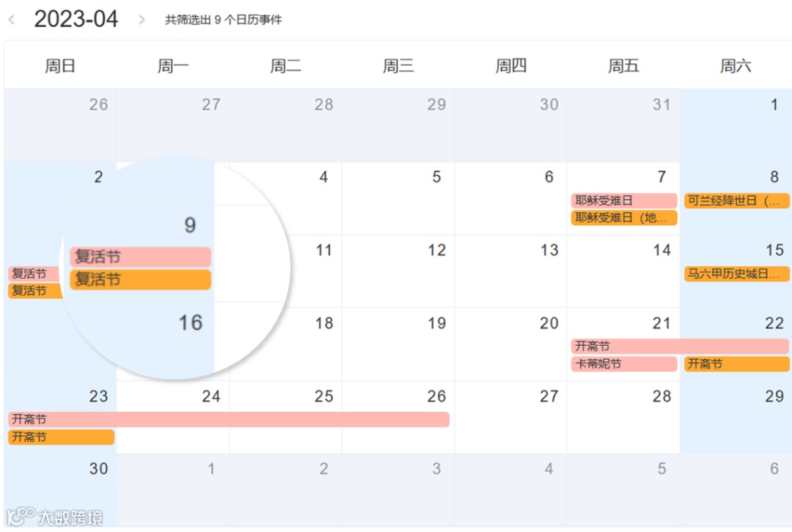Viewport: 792px width, 532px height.
Task: Select April 22 date number
Action: pyautogui.click(x=774, y=323)
